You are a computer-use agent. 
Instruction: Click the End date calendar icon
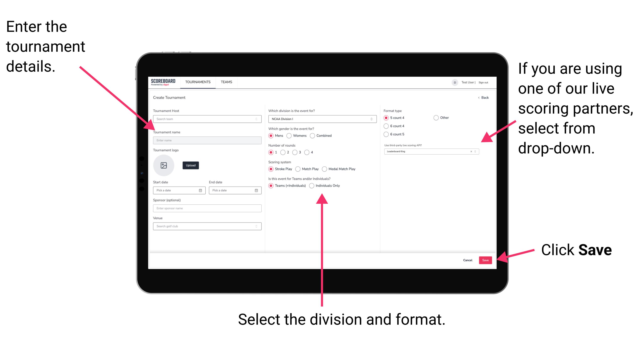256,190
